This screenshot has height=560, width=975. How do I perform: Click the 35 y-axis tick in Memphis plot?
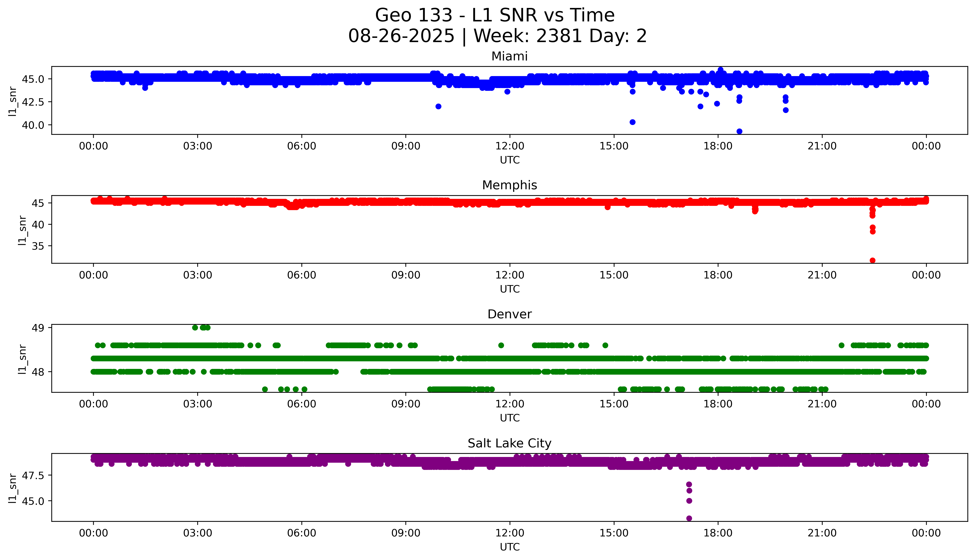pyautogui.click(x=38, y=246)
